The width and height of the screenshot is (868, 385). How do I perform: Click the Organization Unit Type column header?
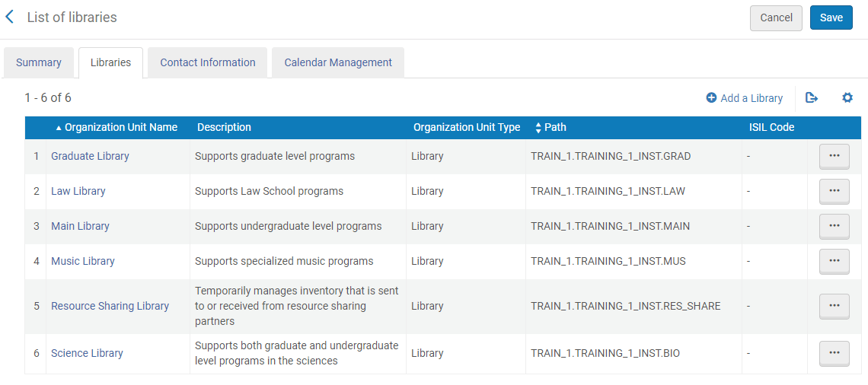tap(467, 127)
